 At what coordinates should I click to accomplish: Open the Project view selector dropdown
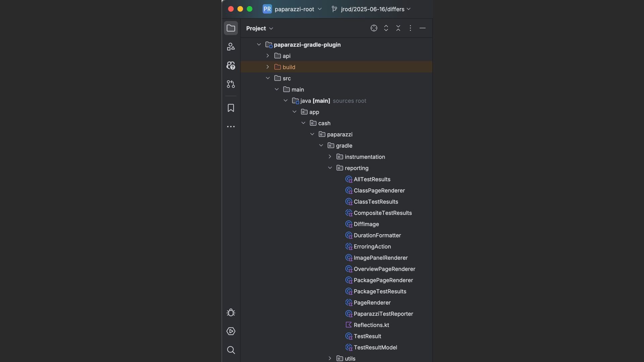260,28
